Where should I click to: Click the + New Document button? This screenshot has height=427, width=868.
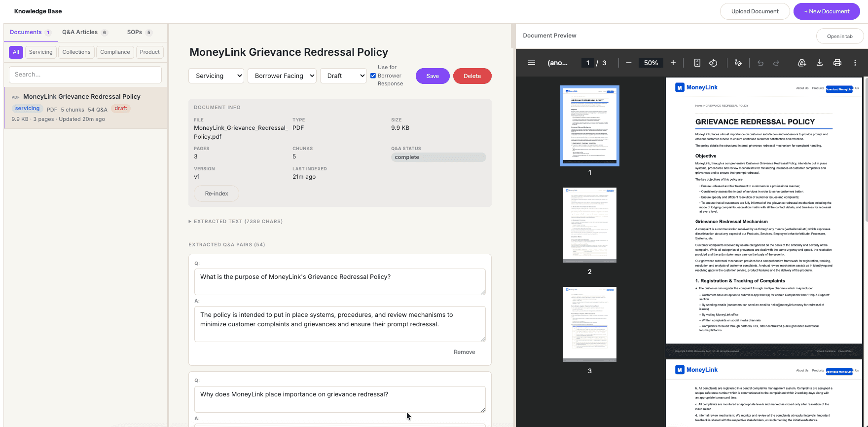click(x=827, y=11)
